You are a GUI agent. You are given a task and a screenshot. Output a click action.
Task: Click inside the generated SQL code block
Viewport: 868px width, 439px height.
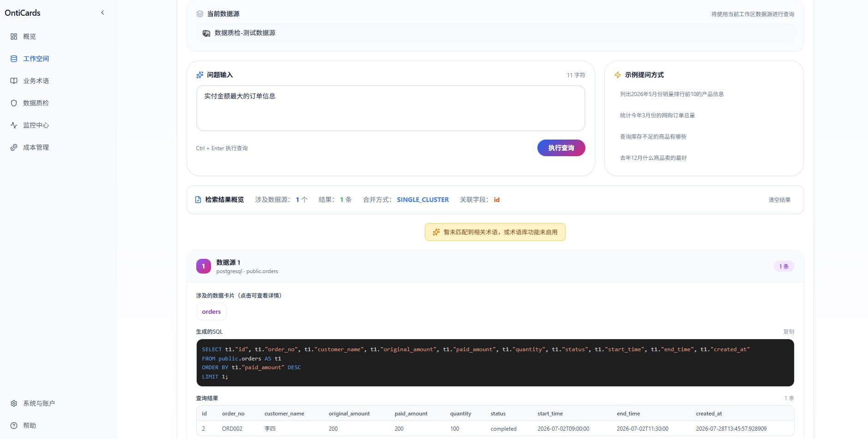[495, 363]
